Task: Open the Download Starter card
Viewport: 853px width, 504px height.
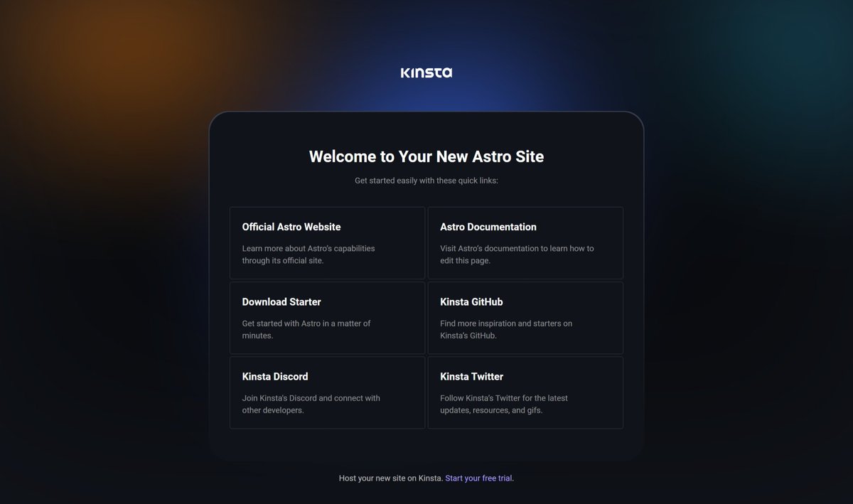Action: (x=327, y=318)
